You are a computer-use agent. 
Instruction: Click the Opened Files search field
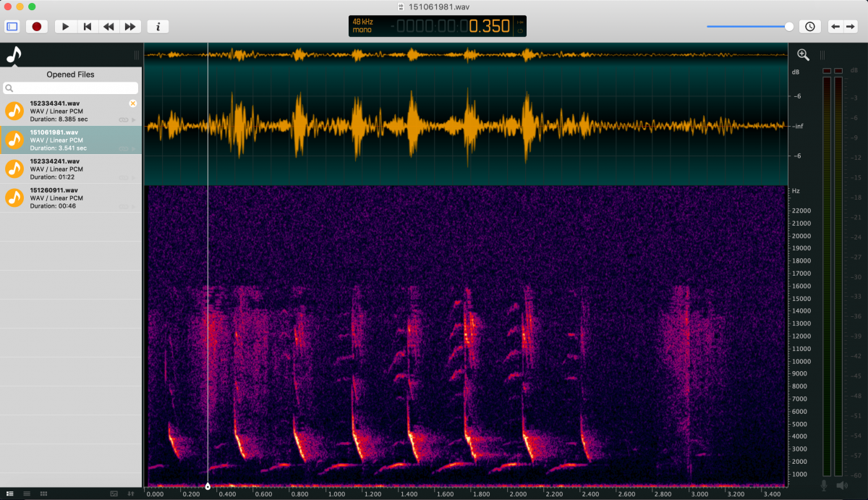point(70,88)
